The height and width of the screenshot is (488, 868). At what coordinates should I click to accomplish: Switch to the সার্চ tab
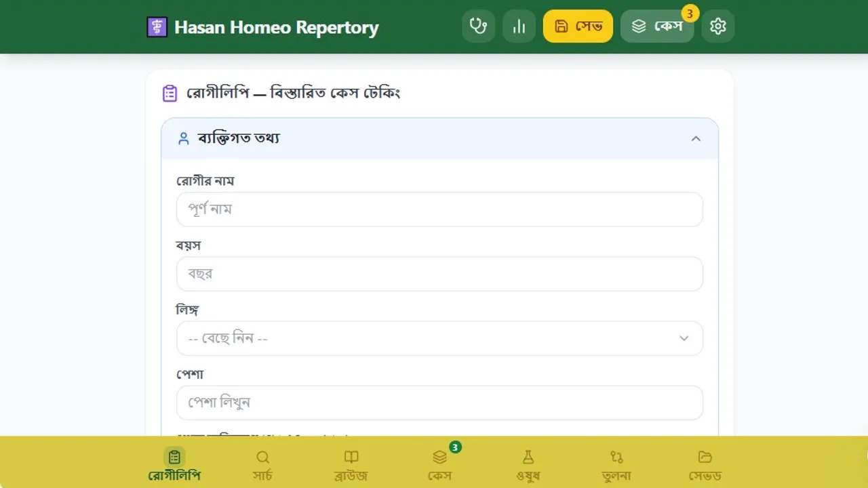click(262, 464)
